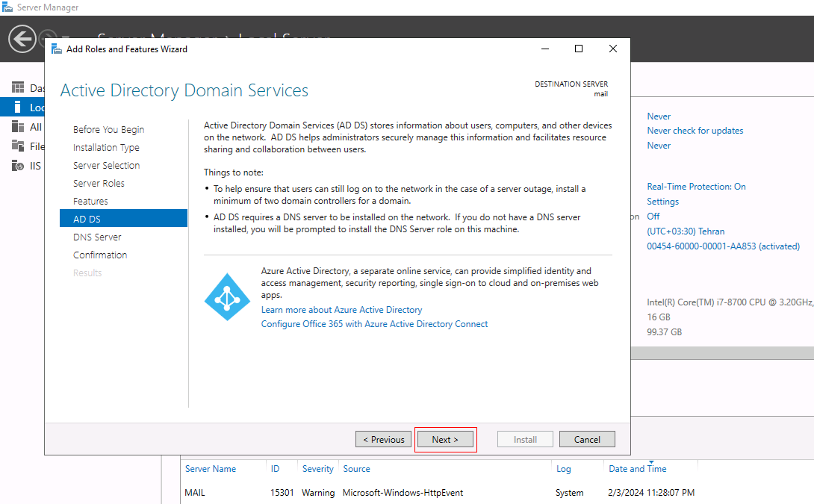The width and height of the screenshot is (814, 504).
Task: Click the 99.37 GB disk space value
Action: (x=665, y=332)
